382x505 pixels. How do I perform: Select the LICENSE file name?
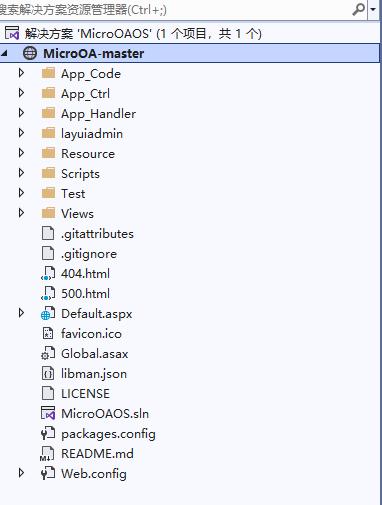pos(85,394)
